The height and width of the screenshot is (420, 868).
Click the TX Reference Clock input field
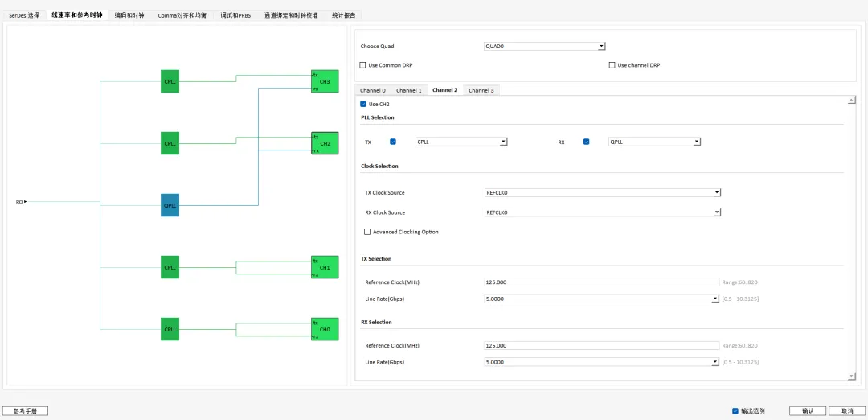pyautogui.click(x=601, y=282)
